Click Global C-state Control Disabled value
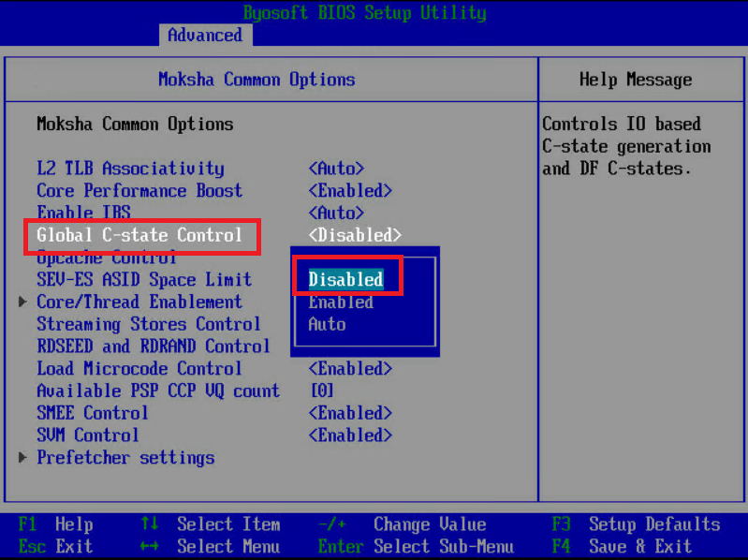Viewport: 748px width, 560px height. tap(355, 235)
